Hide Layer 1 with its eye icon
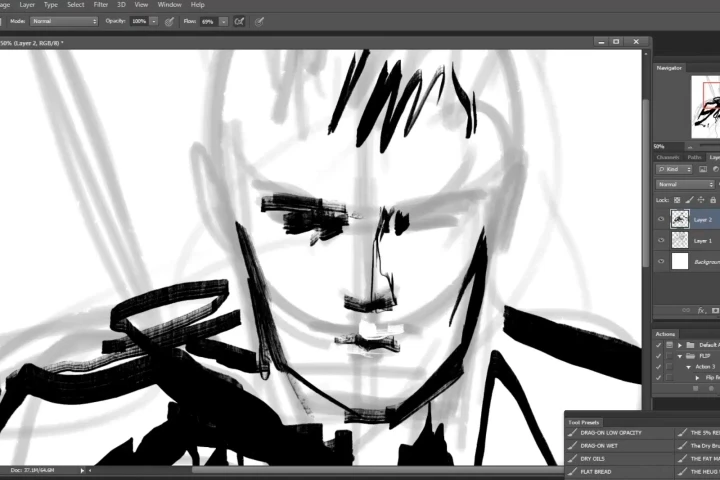 pyautogui.click(x=661, y=240)
